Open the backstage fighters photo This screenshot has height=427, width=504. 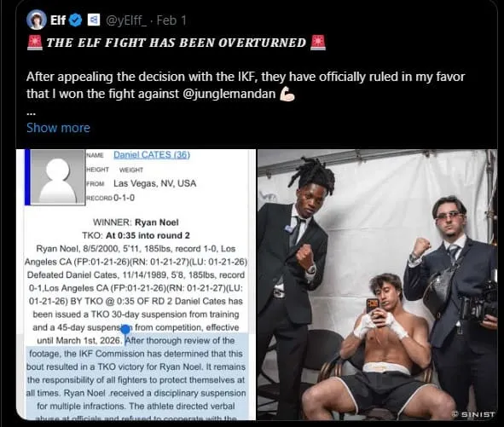tap(377, 285)
